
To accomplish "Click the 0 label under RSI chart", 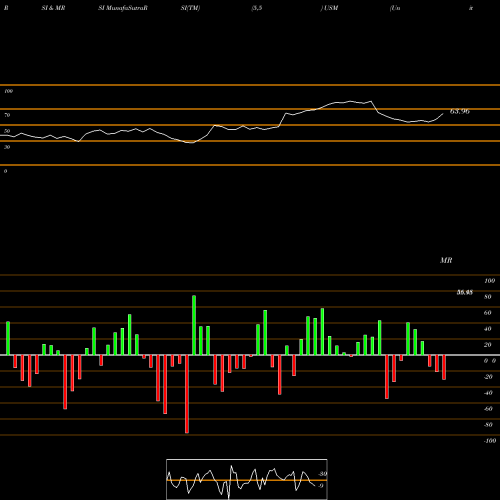I will (x=5, y=171).
